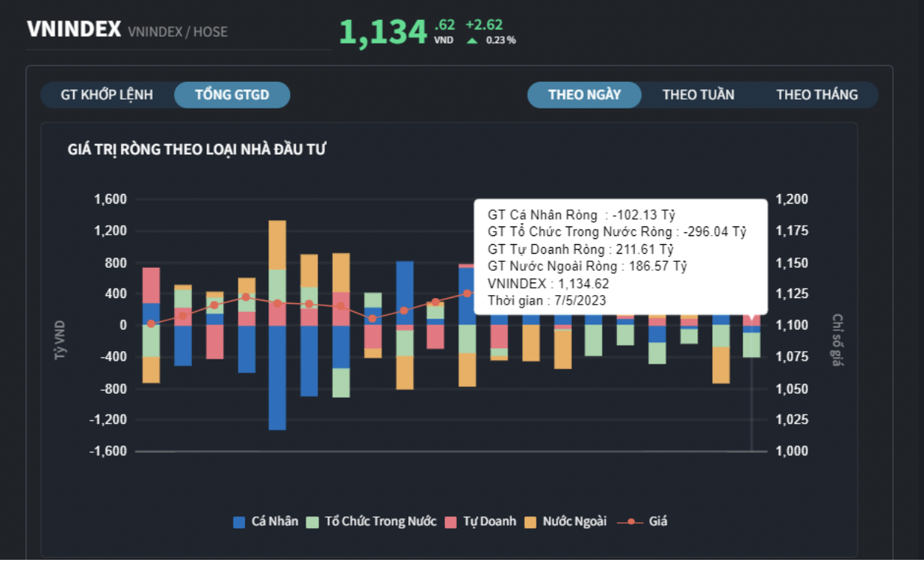The image size is (924, 565).
Task: Click the VNINDEX ticker title
Action: pos(74,30)
